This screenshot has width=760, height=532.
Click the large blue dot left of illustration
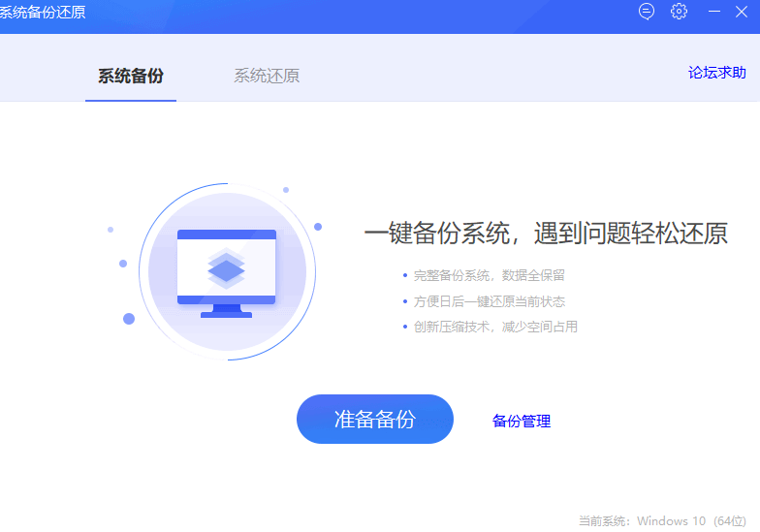129,319
